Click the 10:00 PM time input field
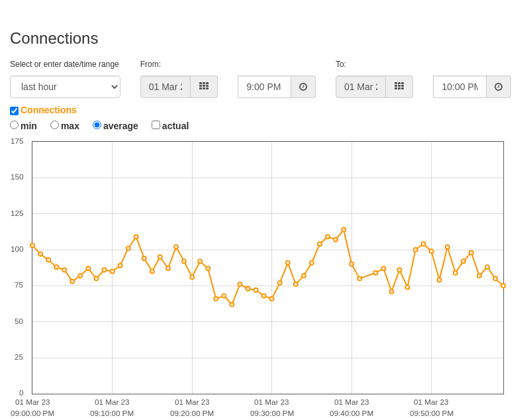This screenshot has width=521, height=420. pyautogui.click(x=460, y=87)
